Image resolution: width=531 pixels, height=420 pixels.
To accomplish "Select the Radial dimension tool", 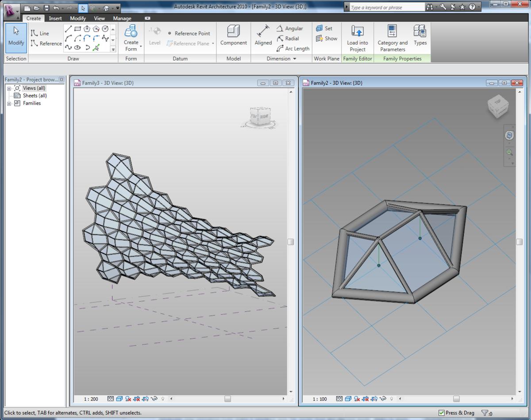I will click(x=288, y=38).
